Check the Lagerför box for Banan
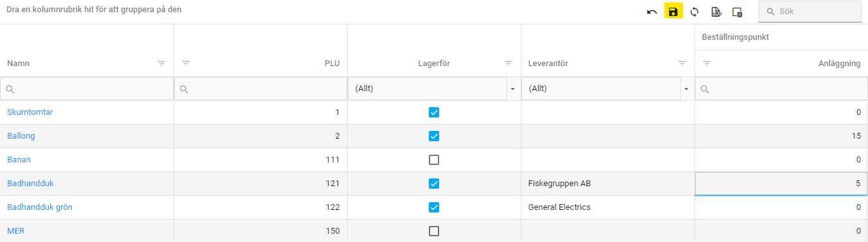Viewport: 868px width, 242px height. pyautogui.click(x=434, y=160)
